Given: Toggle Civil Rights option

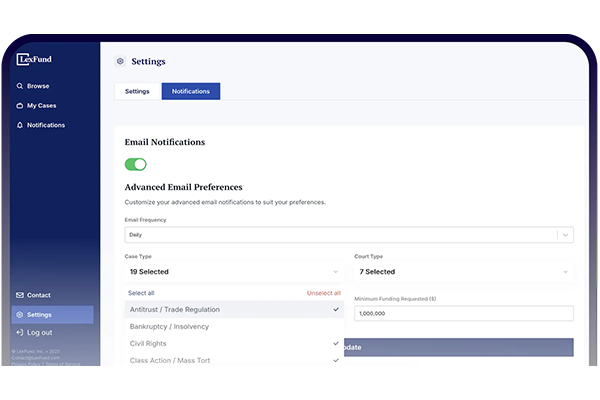Looking at the screenshot, I should [x=234, y=344].
